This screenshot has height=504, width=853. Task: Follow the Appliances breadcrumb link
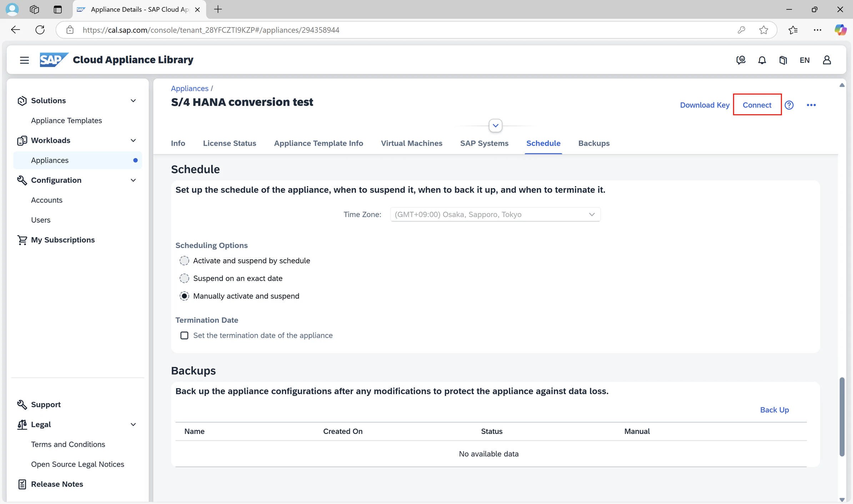[x=190, y=88]
